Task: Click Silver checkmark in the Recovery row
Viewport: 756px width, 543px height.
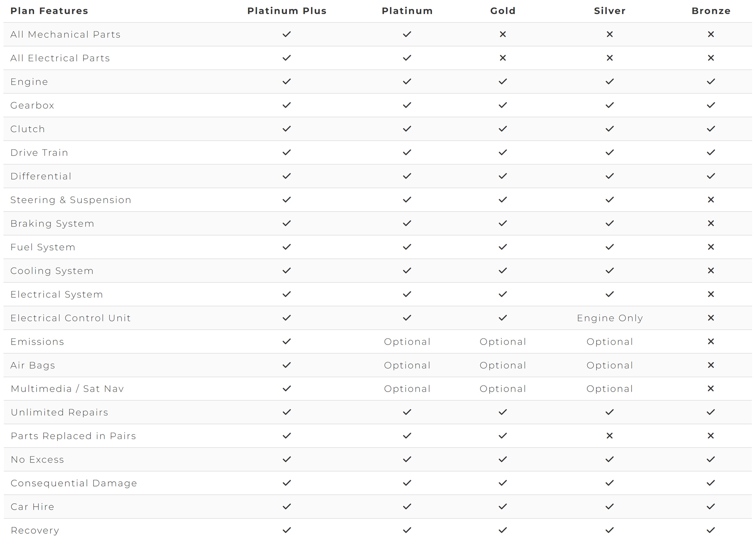Action: click(x=610, y=531)
